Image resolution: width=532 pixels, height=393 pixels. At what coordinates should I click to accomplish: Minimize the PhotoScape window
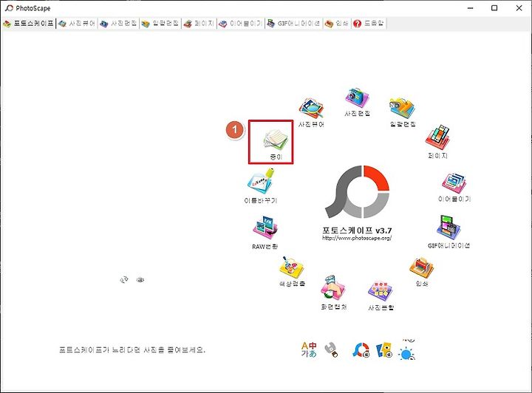pyautogui.click(x=470, y=8)
